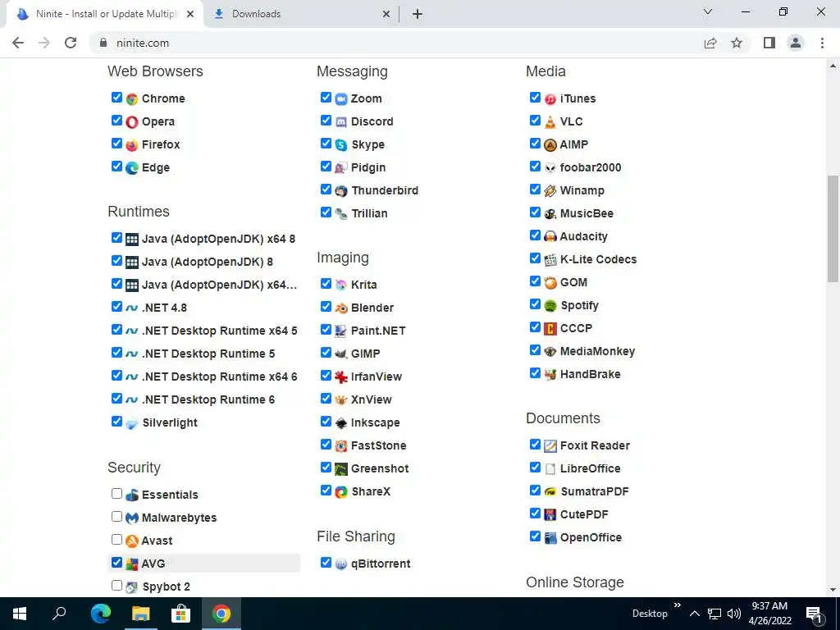Click the taskbar clock

(x=769, y=614)
